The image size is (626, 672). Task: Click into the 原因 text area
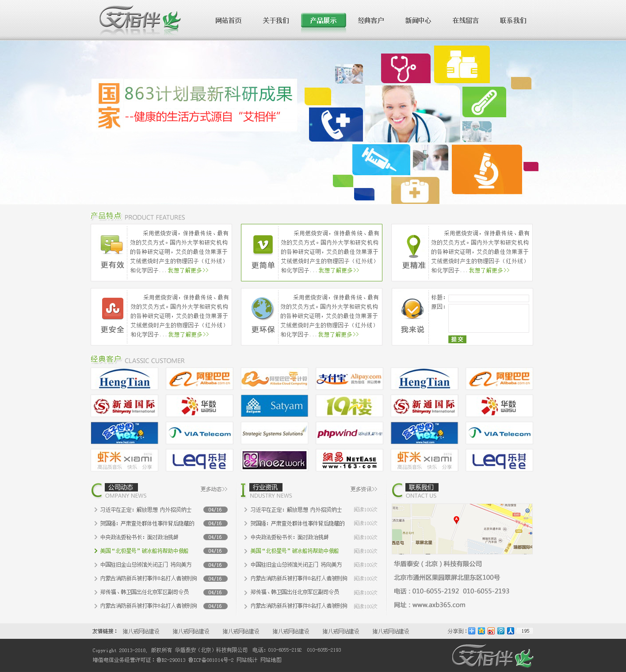point(489,318)
